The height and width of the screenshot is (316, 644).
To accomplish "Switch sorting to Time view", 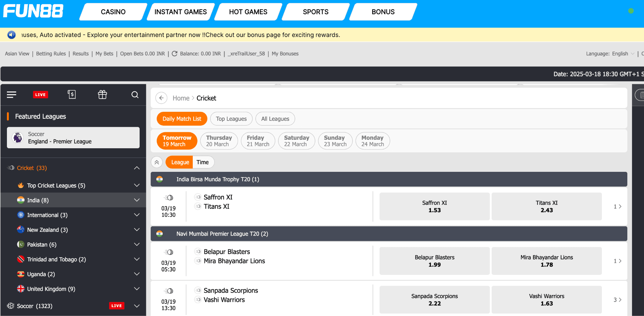I will [x=203, y=162].
